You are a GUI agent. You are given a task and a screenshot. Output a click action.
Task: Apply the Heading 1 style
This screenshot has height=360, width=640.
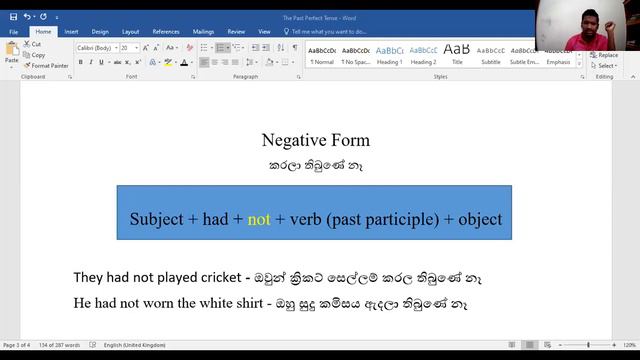coord(389,55)
